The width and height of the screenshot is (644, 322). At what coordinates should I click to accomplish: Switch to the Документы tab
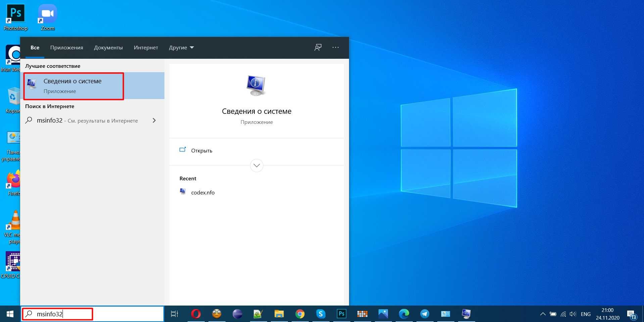coord(108,48)
